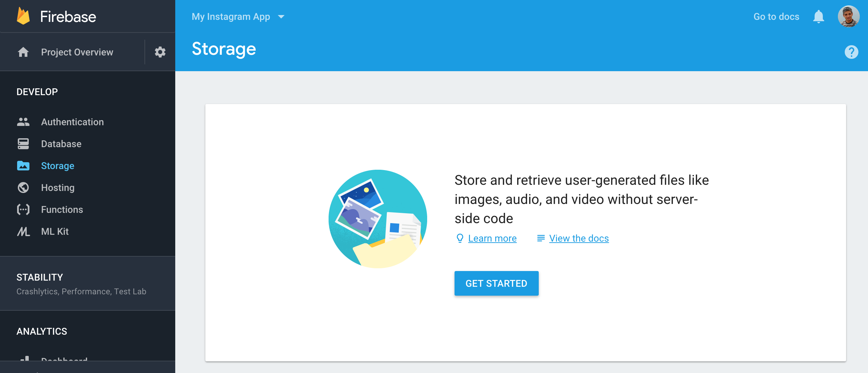Expand the Stability section
Viewport: 868px width, 373px height.
(x=88, y=284)
